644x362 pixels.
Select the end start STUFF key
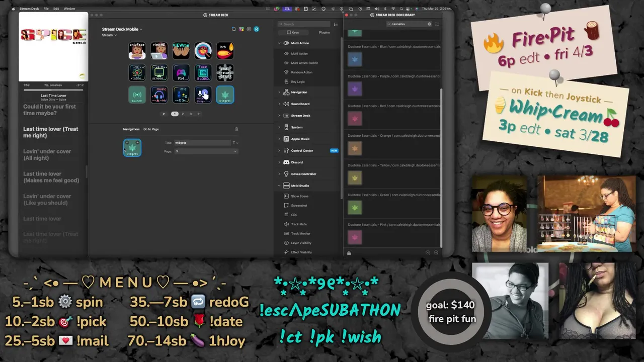225,73
